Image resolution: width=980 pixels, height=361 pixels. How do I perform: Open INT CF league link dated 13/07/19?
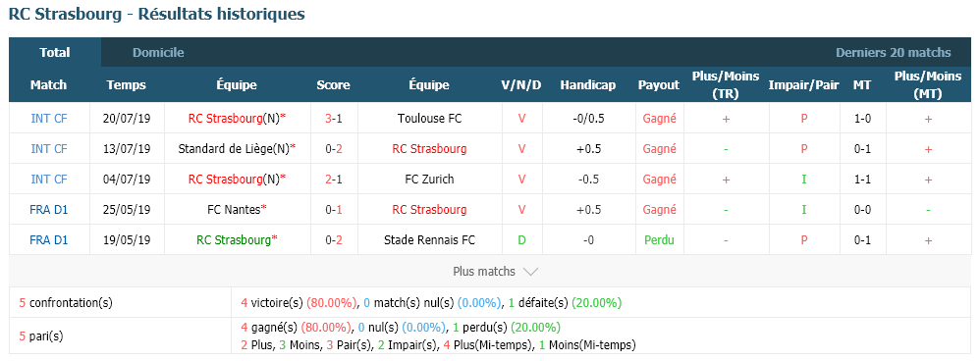[x=49, y=149]
